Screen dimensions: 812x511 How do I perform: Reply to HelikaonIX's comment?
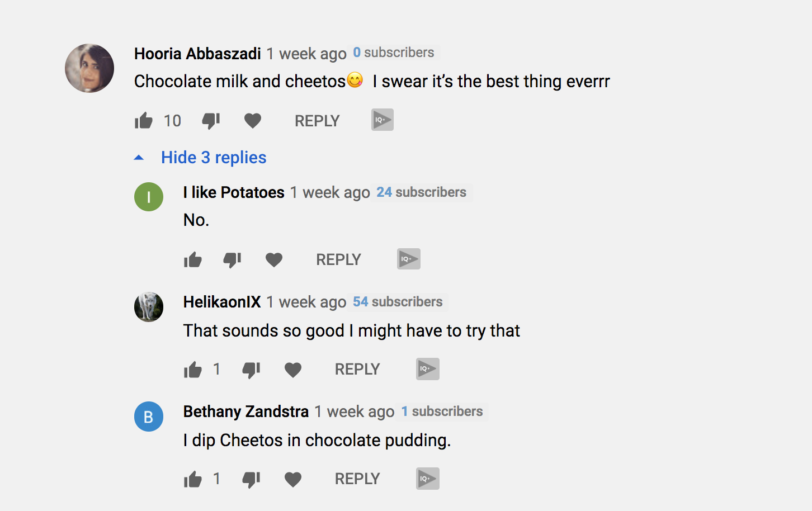coord(357,369)
